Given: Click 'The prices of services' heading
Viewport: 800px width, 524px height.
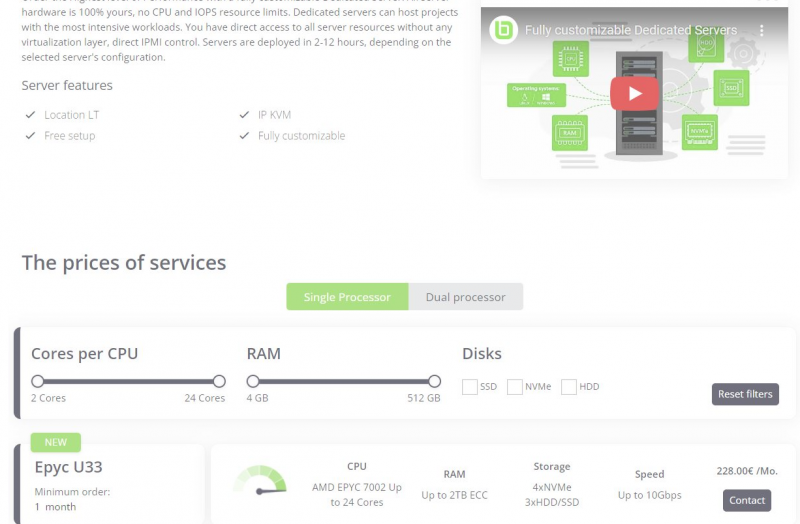Looking at the screenshot, I should 123,263.
